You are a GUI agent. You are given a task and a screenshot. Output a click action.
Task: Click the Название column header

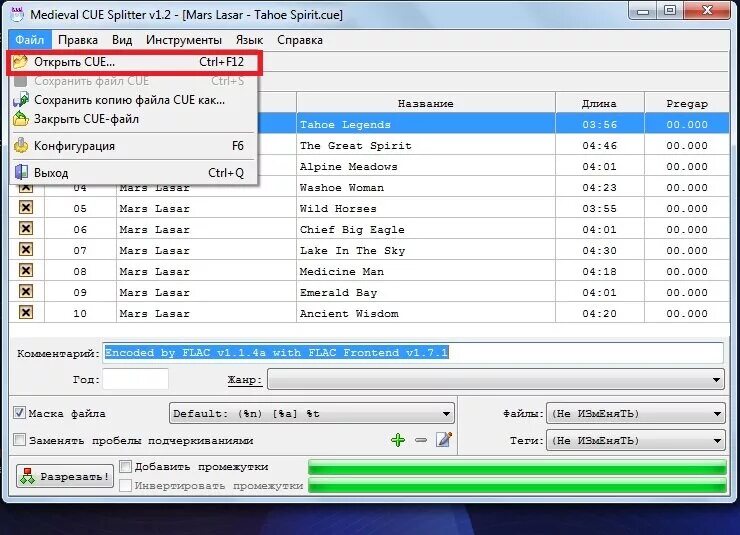[426, 103]
